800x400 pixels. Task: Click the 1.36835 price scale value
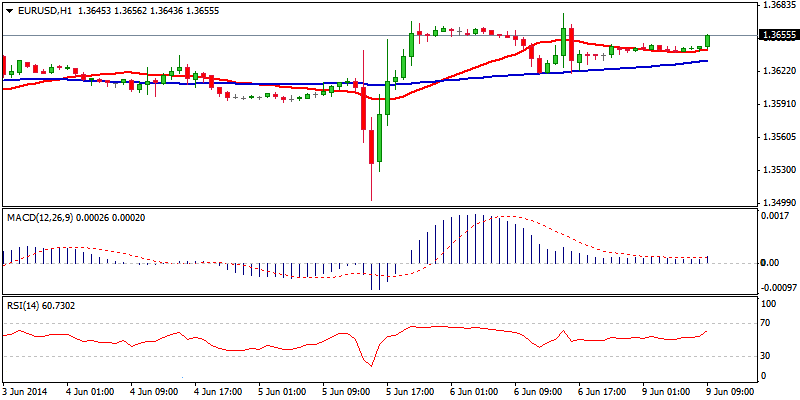[778, 5]
